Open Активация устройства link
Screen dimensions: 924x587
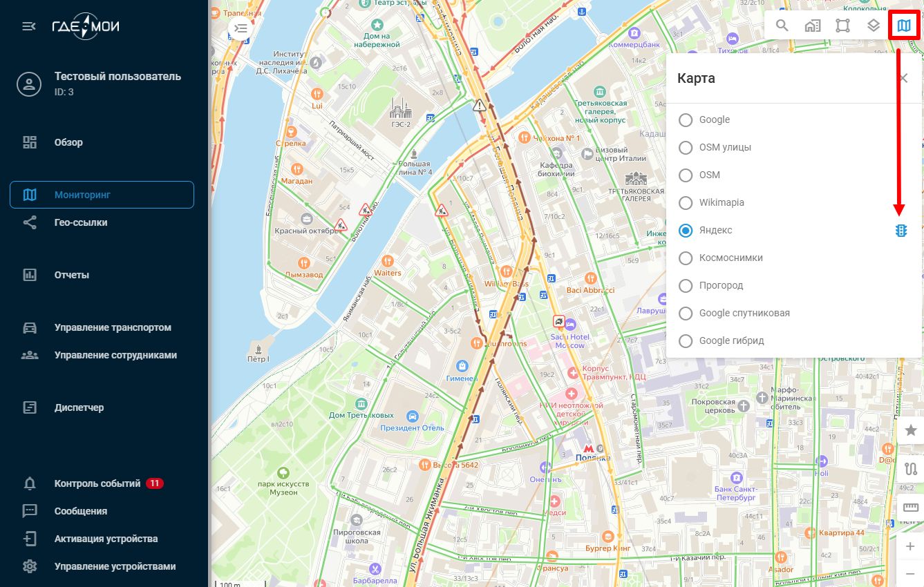tap(106, 539)
